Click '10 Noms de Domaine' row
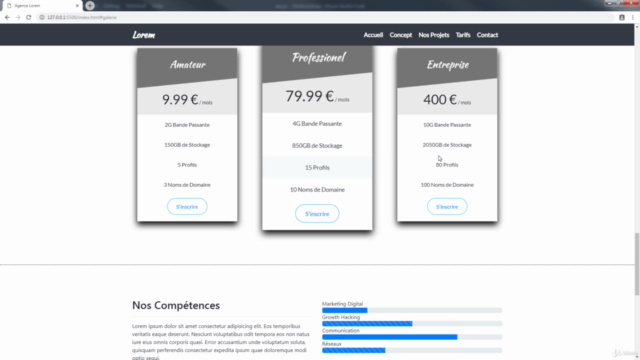 (317, 189)
